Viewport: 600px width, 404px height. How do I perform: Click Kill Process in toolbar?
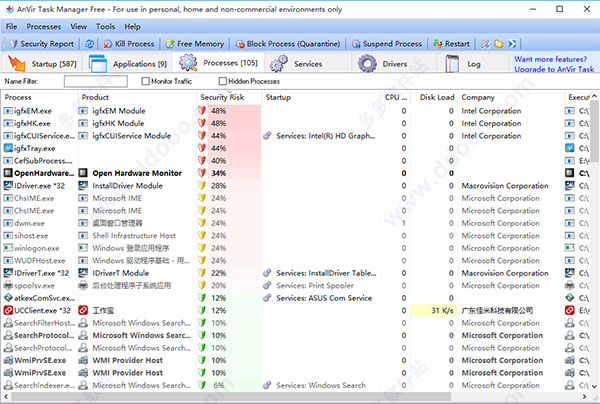click(x=129, y=44)
